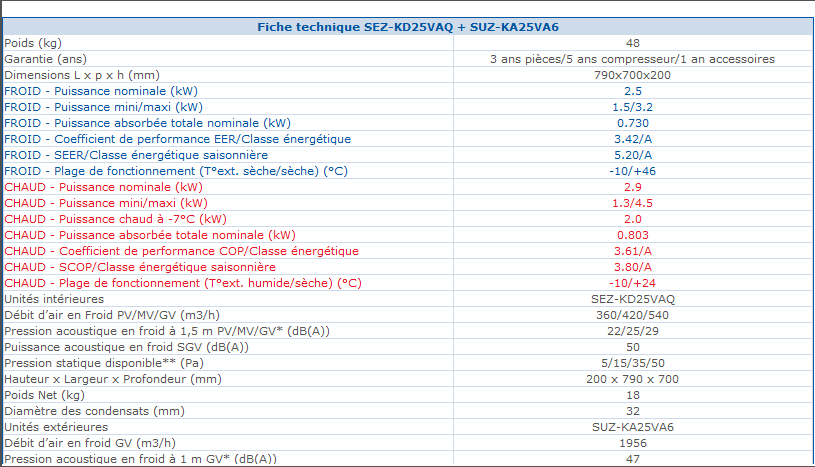Screen dimensions: 815x467
Task: Click the value -10/+24
Action: 633,283
